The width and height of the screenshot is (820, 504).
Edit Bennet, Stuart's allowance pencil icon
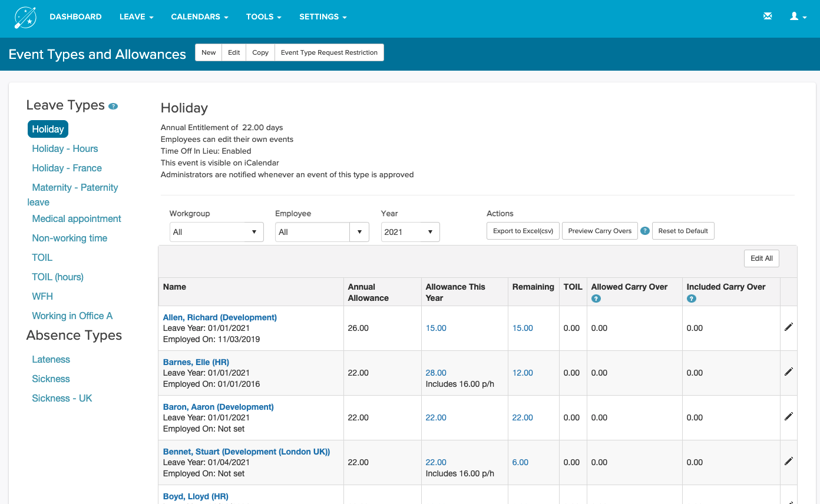pos(788,460)
